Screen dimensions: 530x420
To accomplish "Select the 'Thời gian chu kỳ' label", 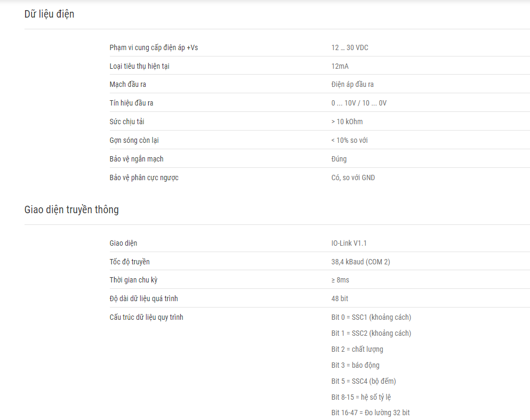I will (133, 280).
